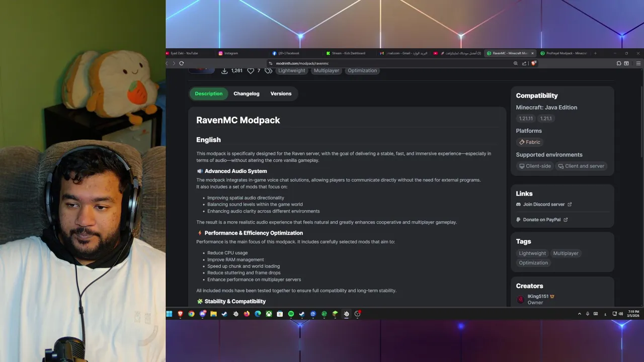644x362 pixels.
Task: Click the Discord icon in Links panel
Action: 519,204
